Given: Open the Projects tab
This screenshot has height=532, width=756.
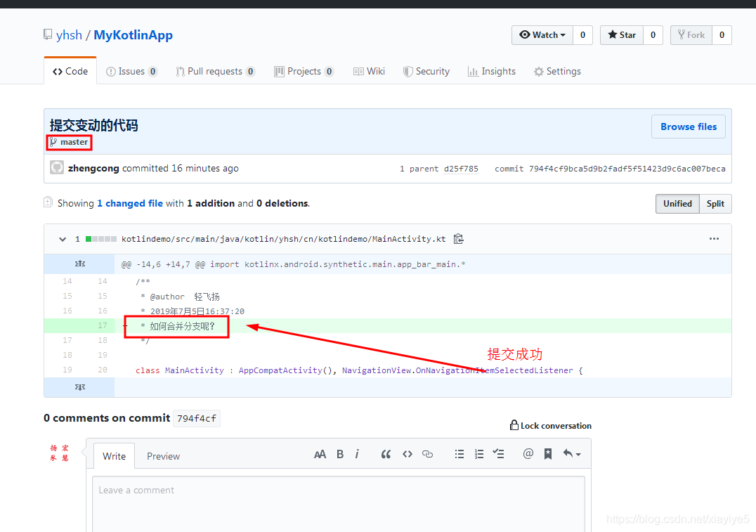Looking at the screenshot, I should 304,72.
